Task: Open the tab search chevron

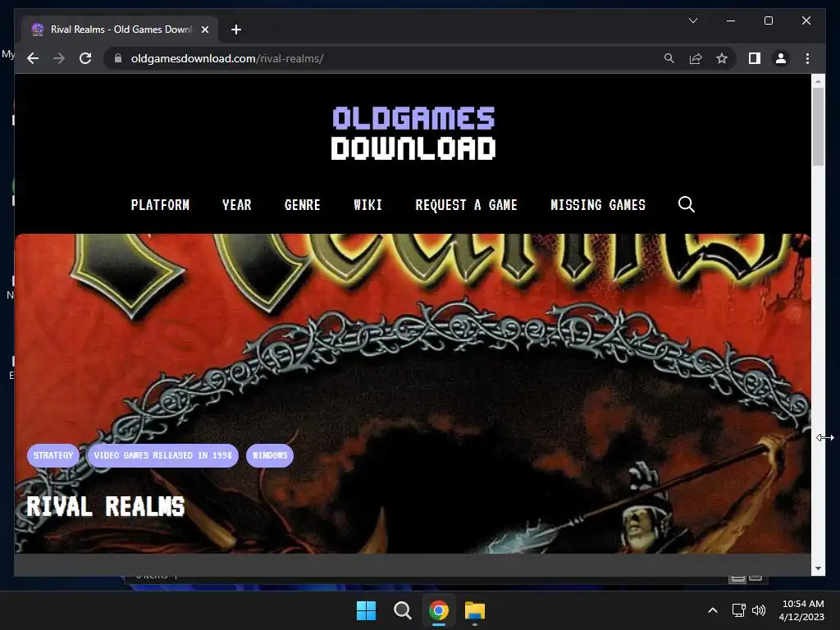Action: [692, 21]
